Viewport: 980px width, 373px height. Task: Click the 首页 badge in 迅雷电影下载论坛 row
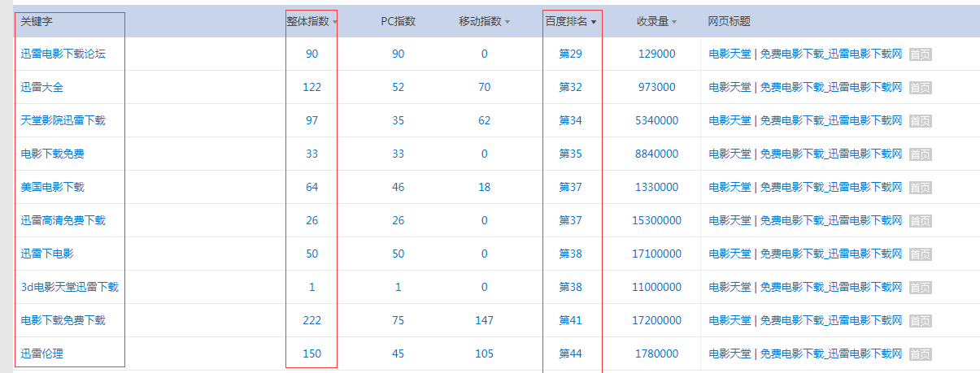click(x=921, y=54)
